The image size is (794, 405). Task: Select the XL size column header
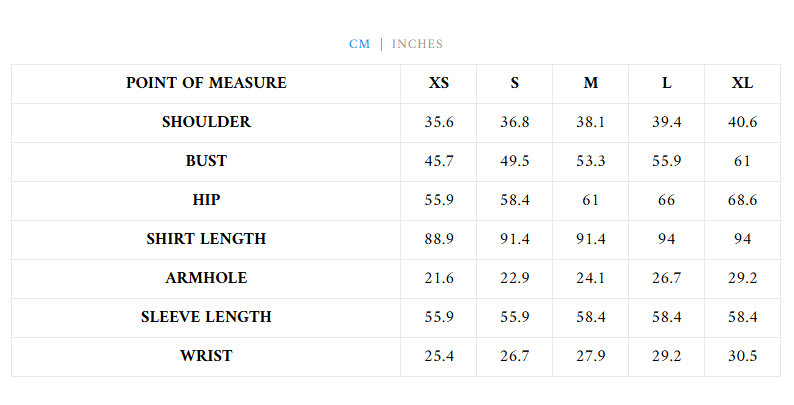(x=742, y=83)
